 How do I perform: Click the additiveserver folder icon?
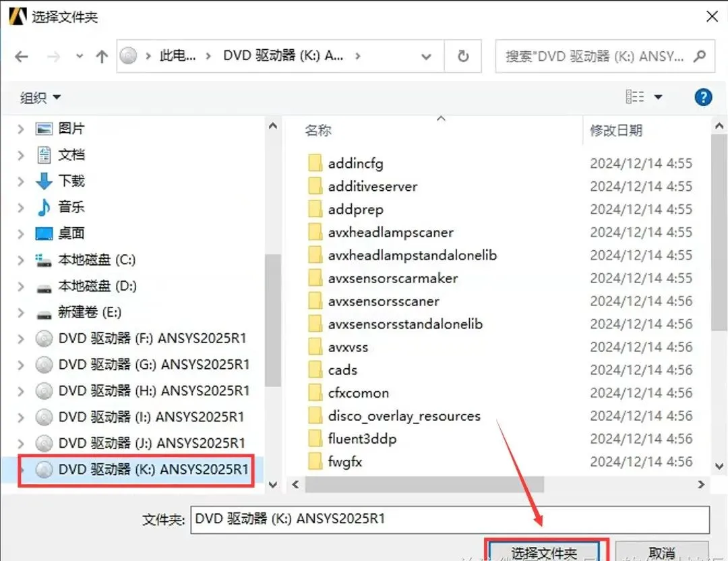(315, 185)
